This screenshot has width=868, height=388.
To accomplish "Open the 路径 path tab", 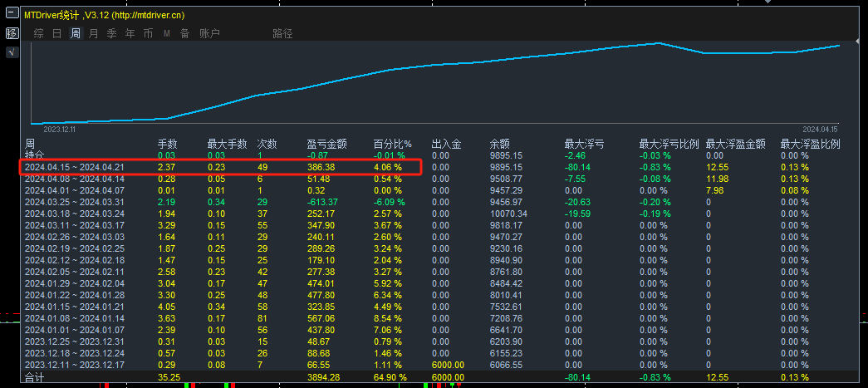I will [283, 34].
